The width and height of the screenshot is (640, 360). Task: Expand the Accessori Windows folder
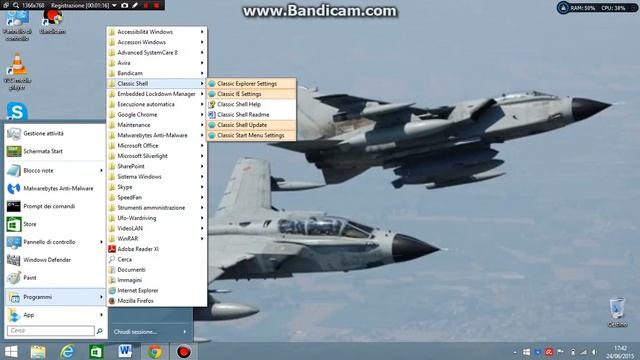tap(157, 42)
